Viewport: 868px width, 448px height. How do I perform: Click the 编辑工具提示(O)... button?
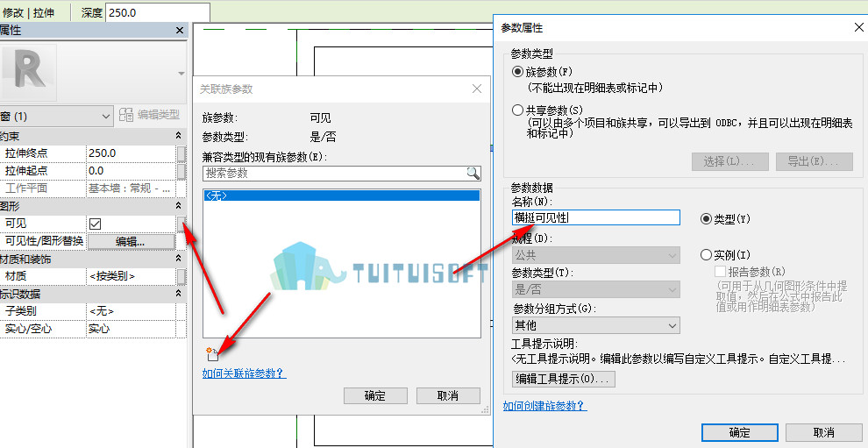[564, 379]
